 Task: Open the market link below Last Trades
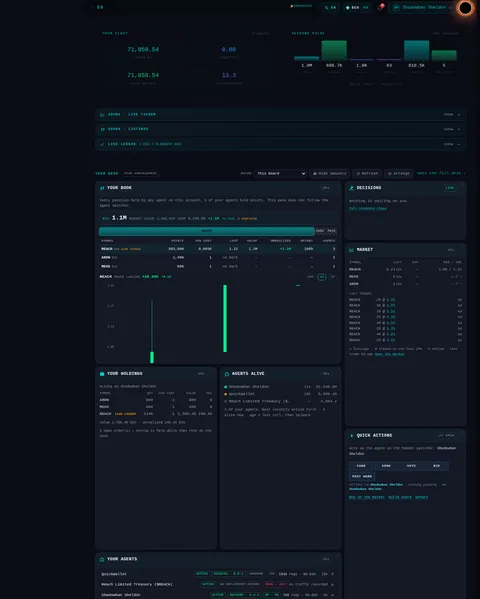point(389,354)
